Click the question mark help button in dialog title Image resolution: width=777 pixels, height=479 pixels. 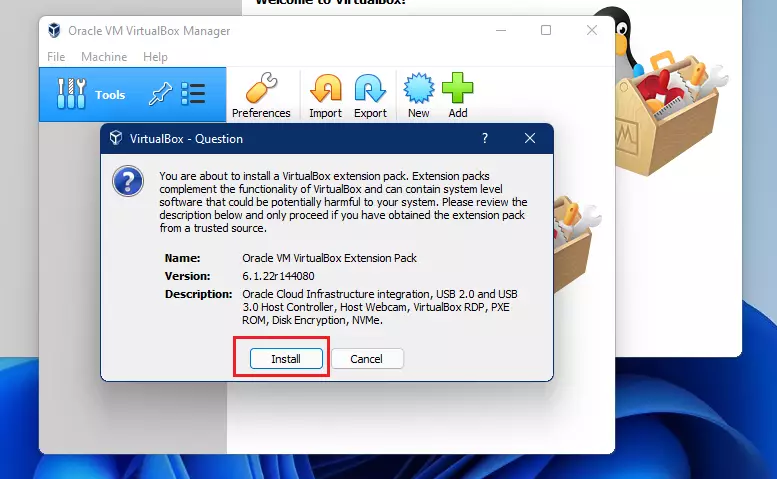click(x=485, y=138)
